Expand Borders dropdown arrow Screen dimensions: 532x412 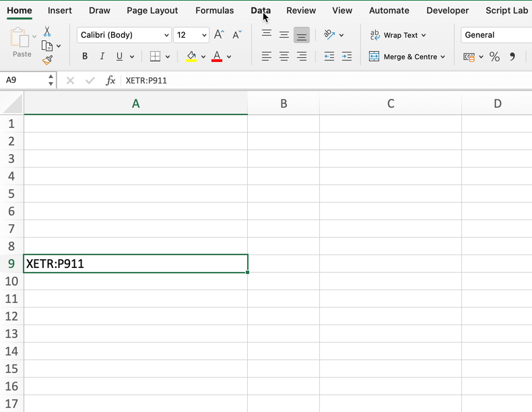168,57
